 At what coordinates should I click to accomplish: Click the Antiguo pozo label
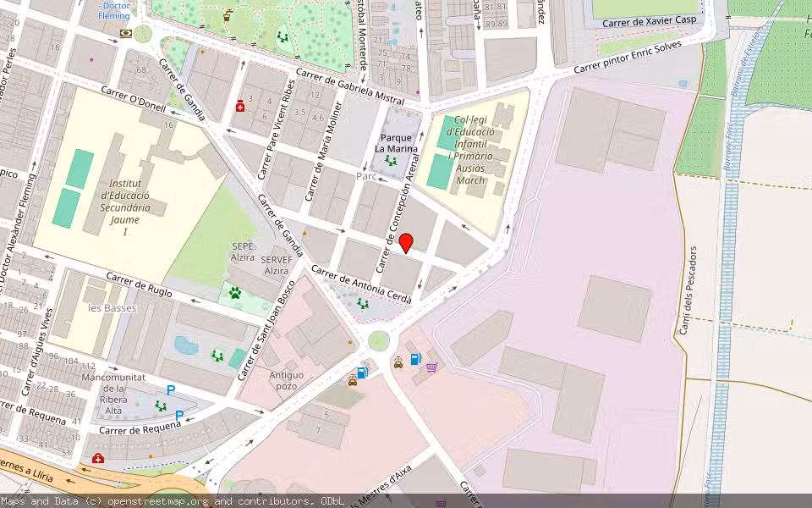(x=287, y=380)
